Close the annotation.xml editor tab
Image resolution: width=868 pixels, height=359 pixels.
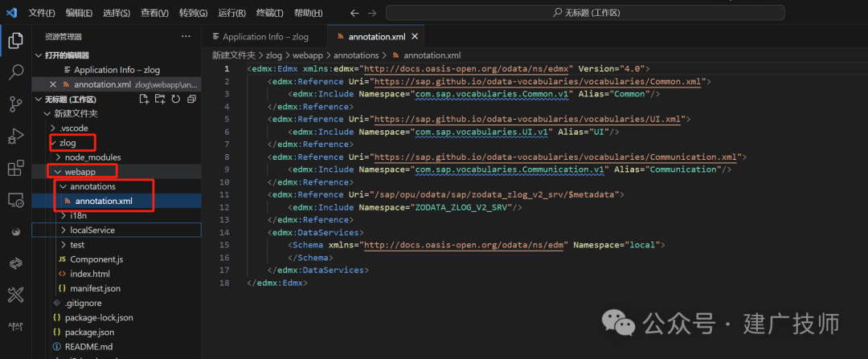point(414,37)
